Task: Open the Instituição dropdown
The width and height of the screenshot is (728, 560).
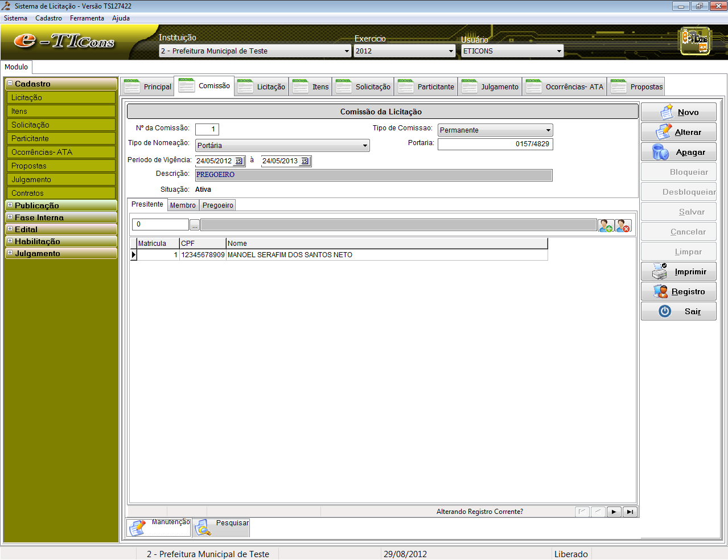Action: point(347,51)
